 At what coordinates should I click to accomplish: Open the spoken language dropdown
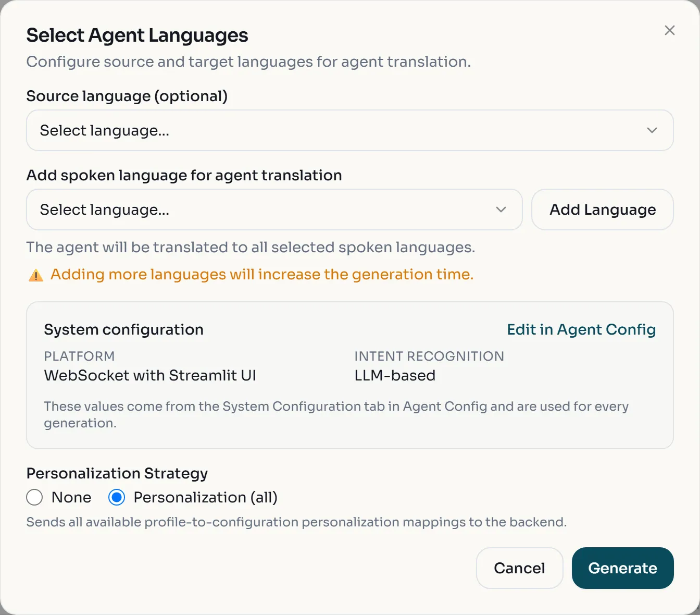coord(274,210)
